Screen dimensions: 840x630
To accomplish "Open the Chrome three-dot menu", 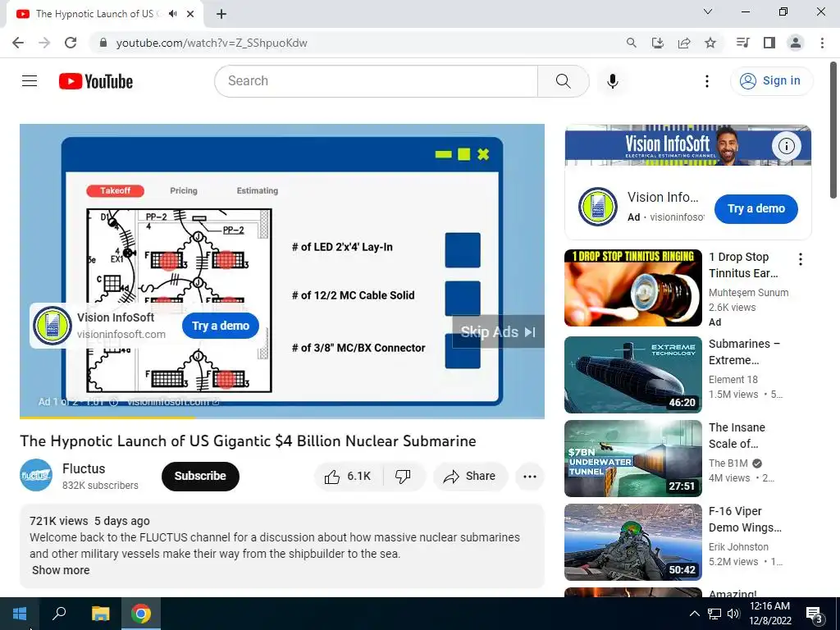I will [822, 43].
